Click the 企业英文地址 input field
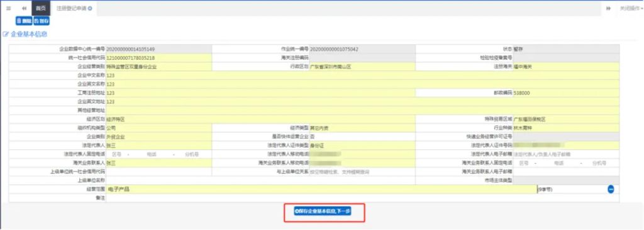The width and height of the screenshot is (644, 230). tap(362, 101)
